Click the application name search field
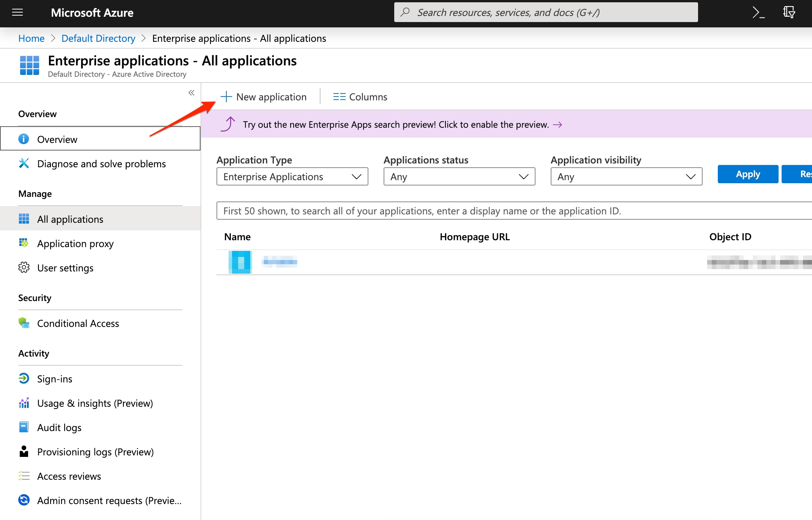Image resolution: width=812 pixels, height=520 pixels. (x=514, y=211)
